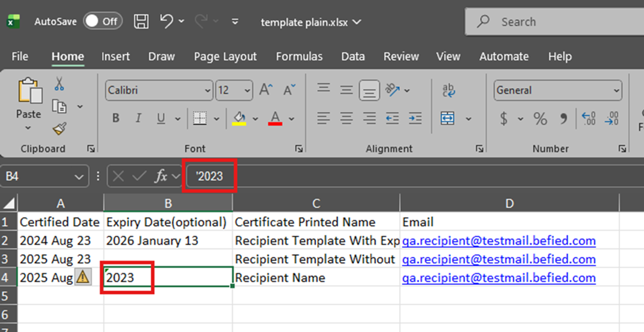Switch to the Data tab
The height and width of the screenshot is (332, 644).
coord(353,56)
